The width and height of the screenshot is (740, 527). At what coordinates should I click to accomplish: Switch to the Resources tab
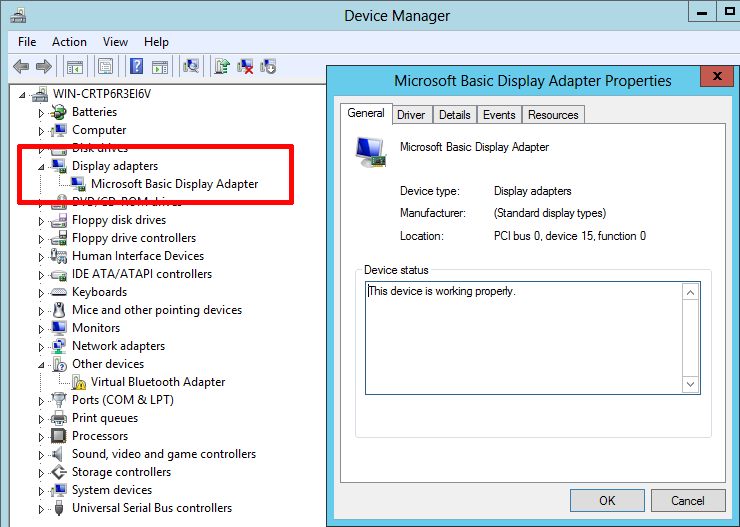pos(553,115)
